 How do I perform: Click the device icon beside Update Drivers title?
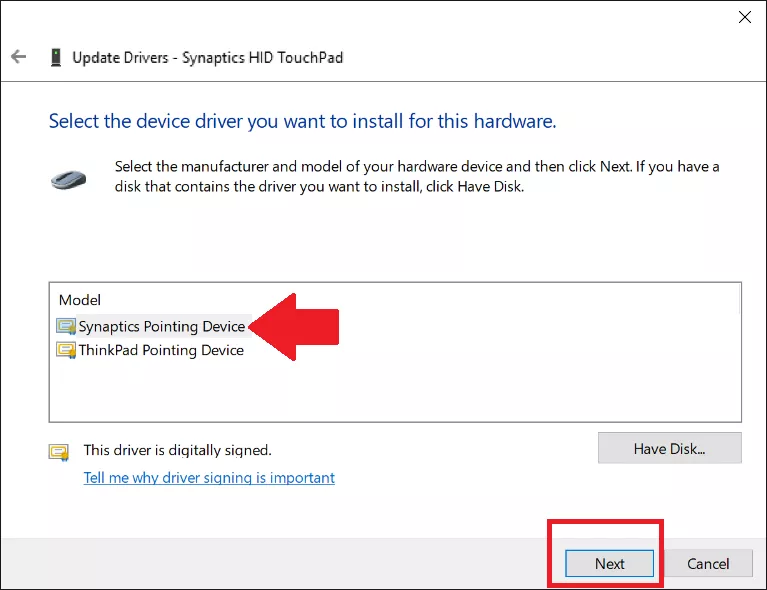pos(55,57)
